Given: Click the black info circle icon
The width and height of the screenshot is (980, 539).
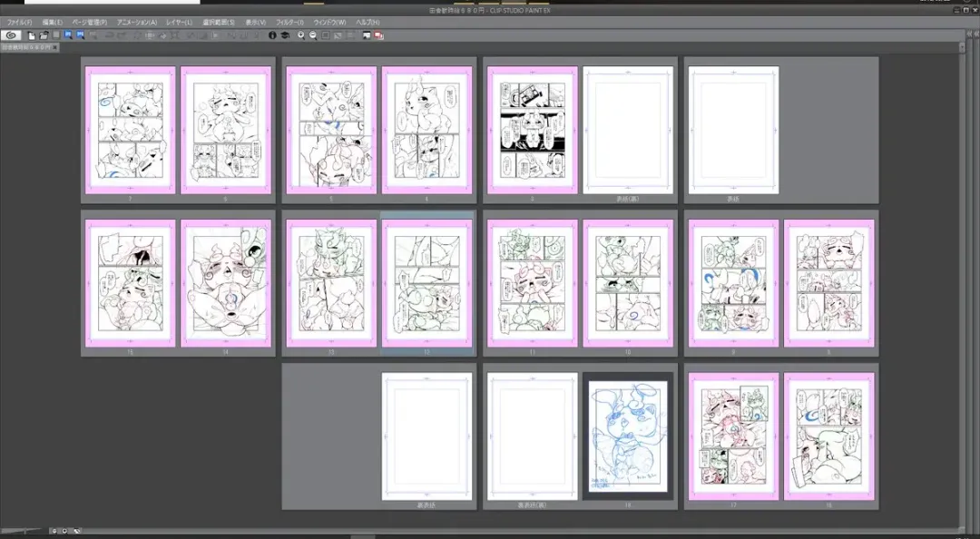Looking at the screenshot, I should (x=272, y=35).
